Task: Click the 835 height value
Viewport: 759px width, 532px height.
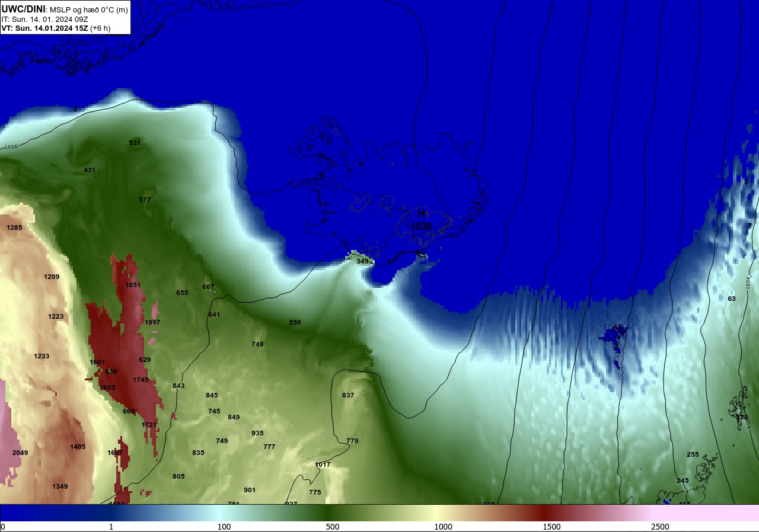Action: 198,453
